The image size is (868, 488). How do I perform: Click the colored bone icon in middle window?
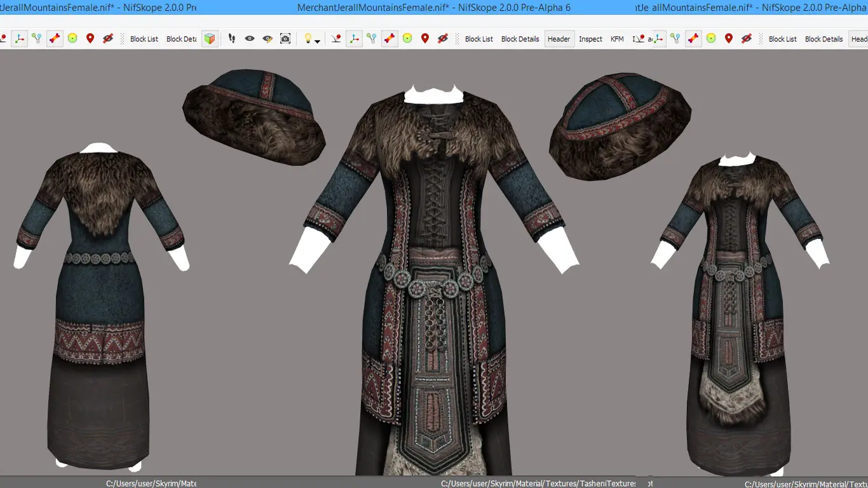[x=390, y=39]
